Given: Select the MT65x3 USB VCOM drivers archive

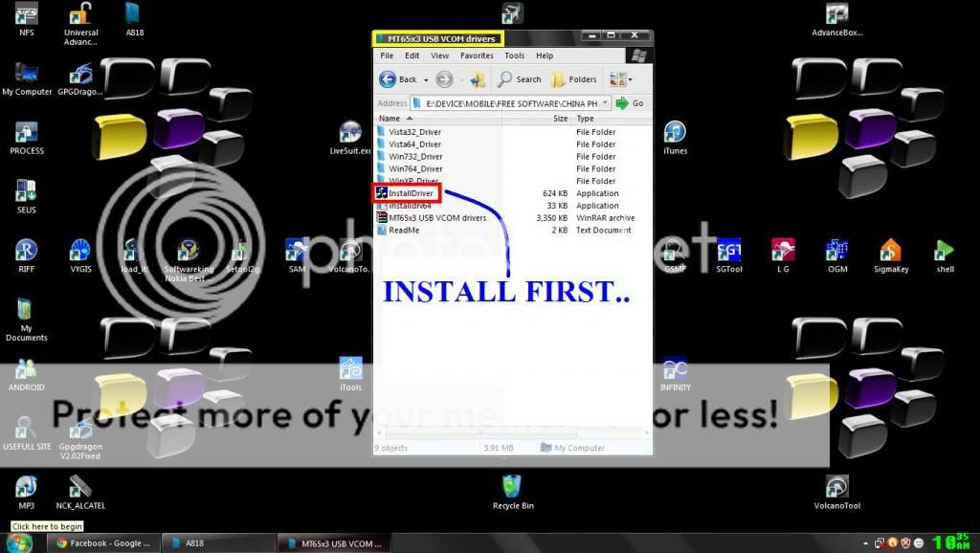Looking at the screenshot, I should pyautogui.click(x=432, y=218).
